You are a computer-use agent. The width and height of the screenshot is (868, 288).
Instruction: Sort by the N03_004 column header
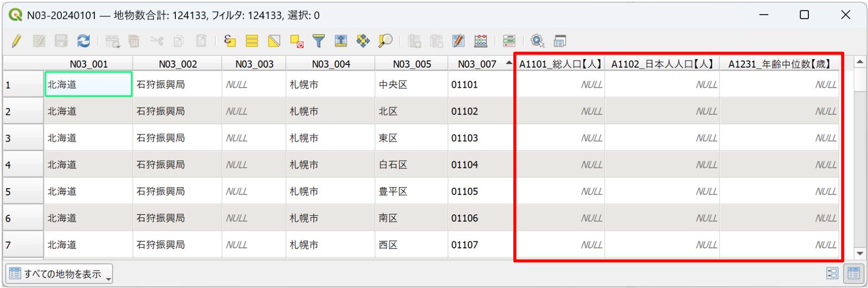click(x=330, y=63)
